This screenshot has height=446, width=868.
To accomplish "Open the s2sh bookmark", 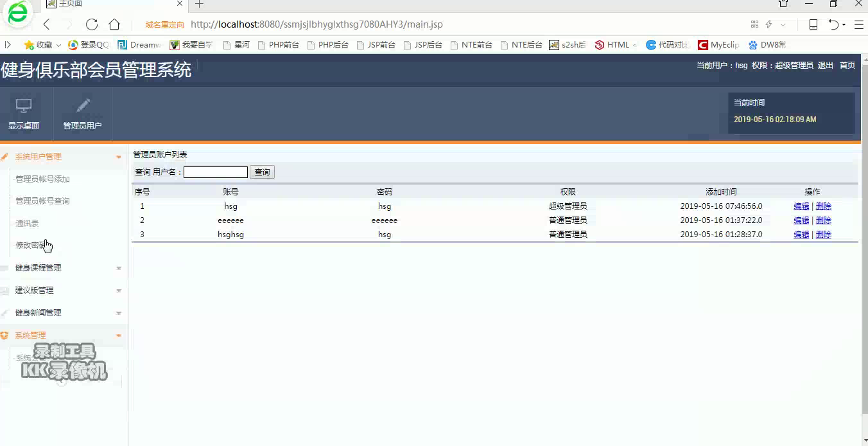I will (568, 45).
